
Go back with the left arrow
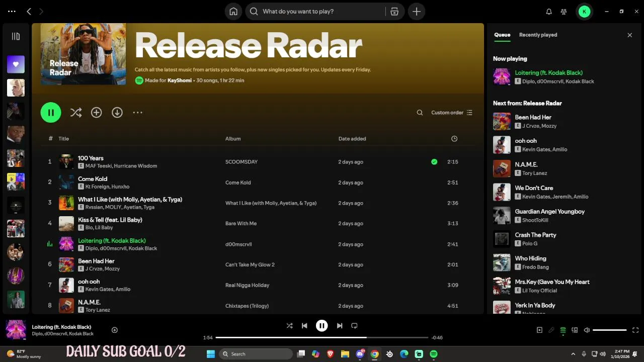click(29, 11)
